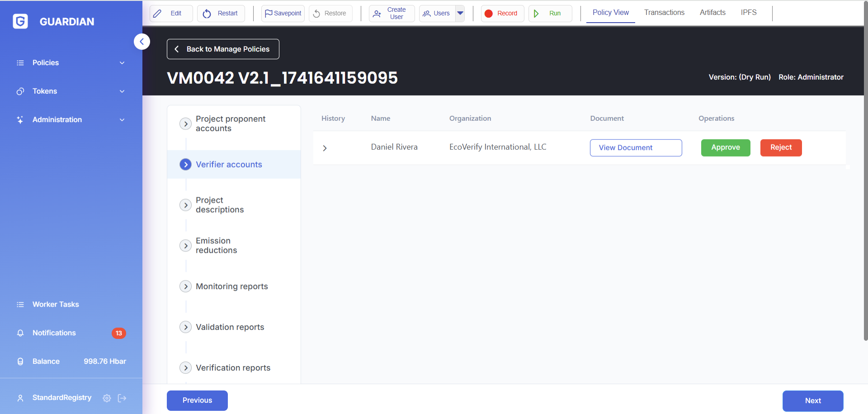
Task: Expand the Administration sidebar menu
Action: pos(71,120)
